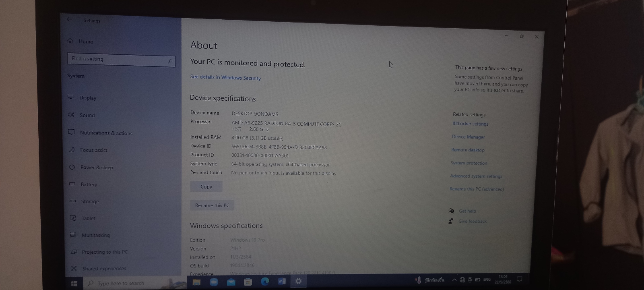Click the Copy button under Device specifications
The image size is (644, 290).
(206, 186)
